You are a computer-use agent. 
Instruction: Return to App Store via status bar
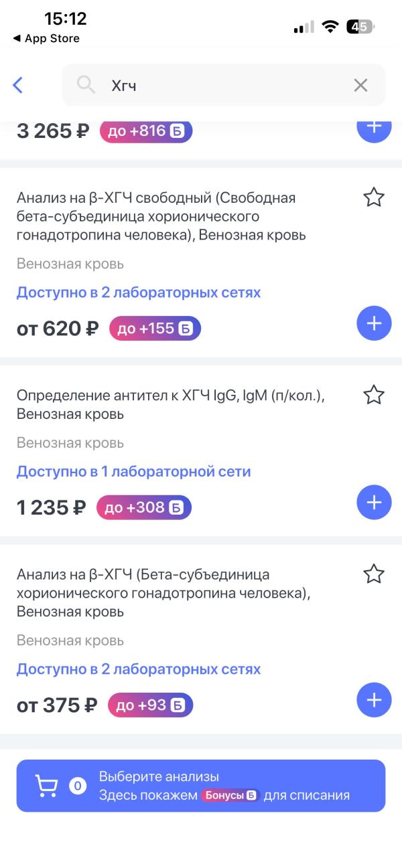pyautogui.click(x=46, y=38)
